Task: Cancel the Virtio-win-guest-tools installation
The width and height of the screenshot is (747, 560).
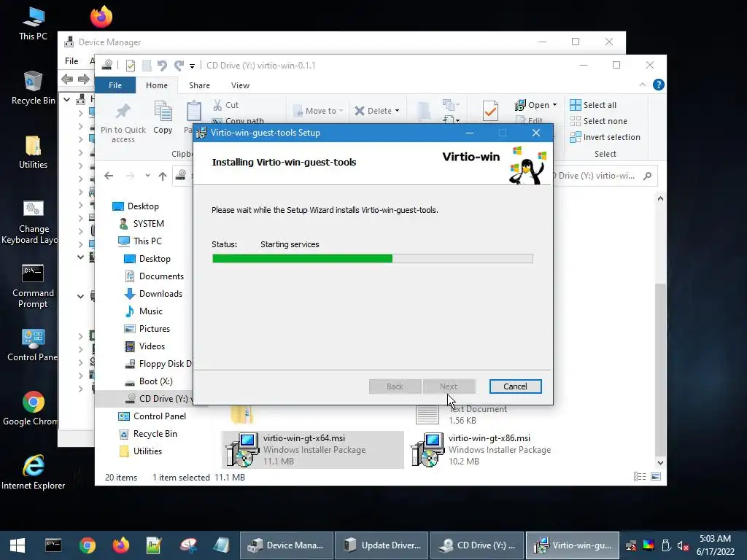Action: coord(515,386)
